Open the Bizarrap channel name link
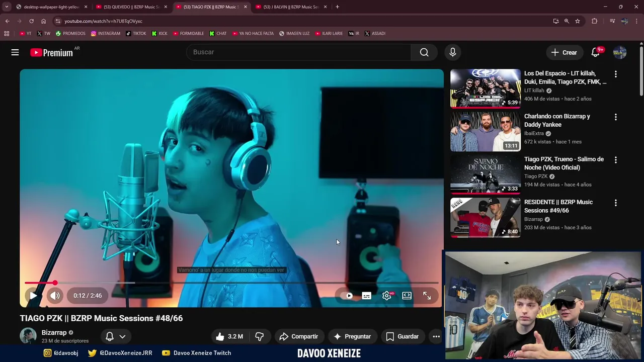Screen dimensions: 644x362 pyautogui.click(x=54, y=332)
